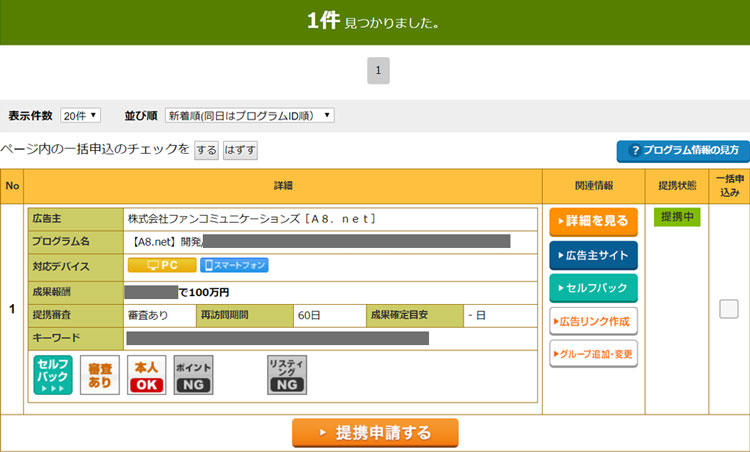Open the 表示件数 20件 dropdown
Image resolution: width=750 pixels, height=452 pixels.
point(80,115)
